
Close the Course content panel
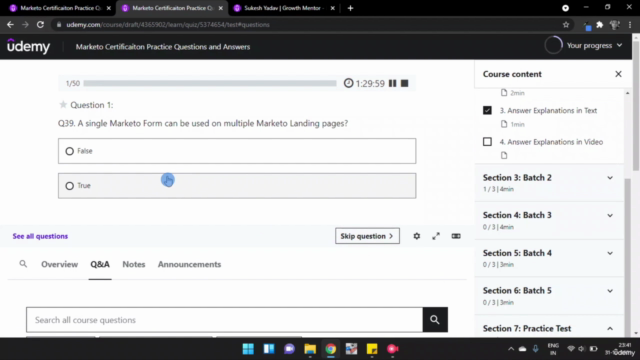pos(618,74)
